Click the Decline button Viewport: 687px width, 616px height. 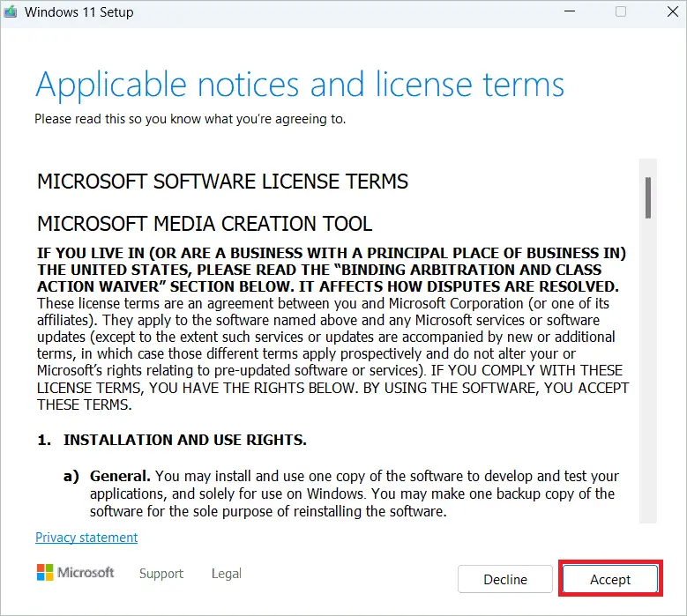[505, 579]
